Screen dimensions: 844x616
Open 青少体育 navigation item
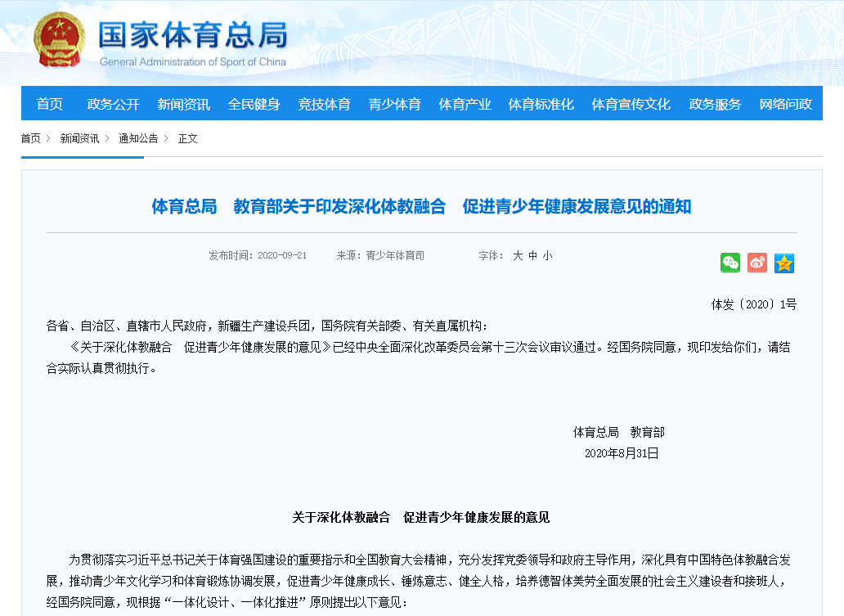394,104
